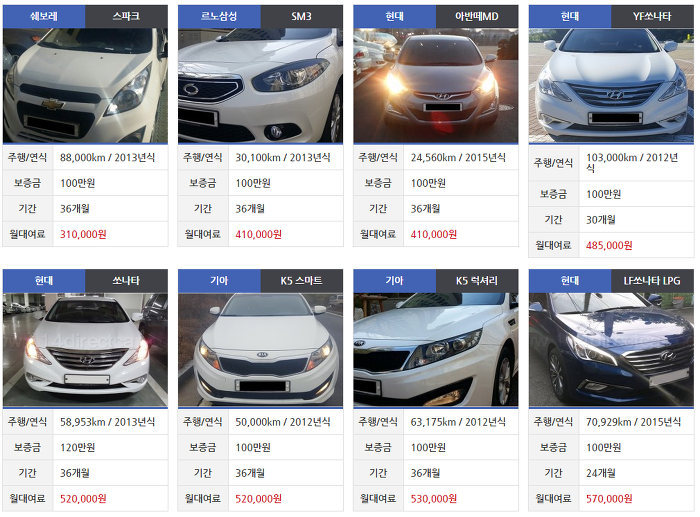The width and height of the screenshot is (700, 517).
Task: Open the YF Sonata car photo
Action: pos(611,86)
